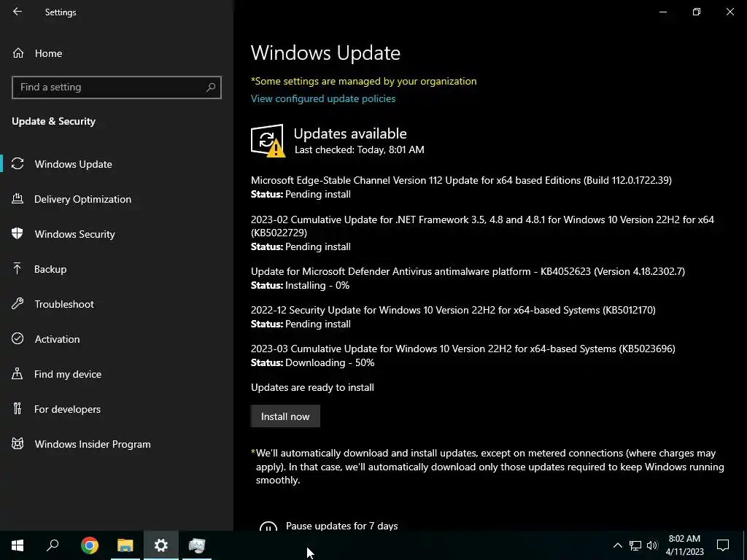747x560 pixels.
Task: Click the Microsoft Edge-Stable Channel update entry
Action: point(461,180)
